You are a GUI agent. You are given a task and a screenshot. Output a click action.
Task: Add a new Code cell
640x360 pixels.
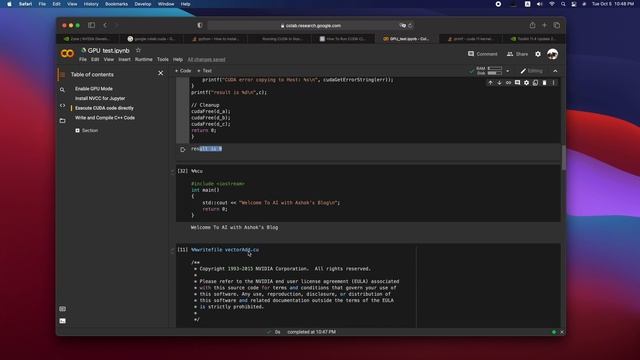tap(183, 71)
